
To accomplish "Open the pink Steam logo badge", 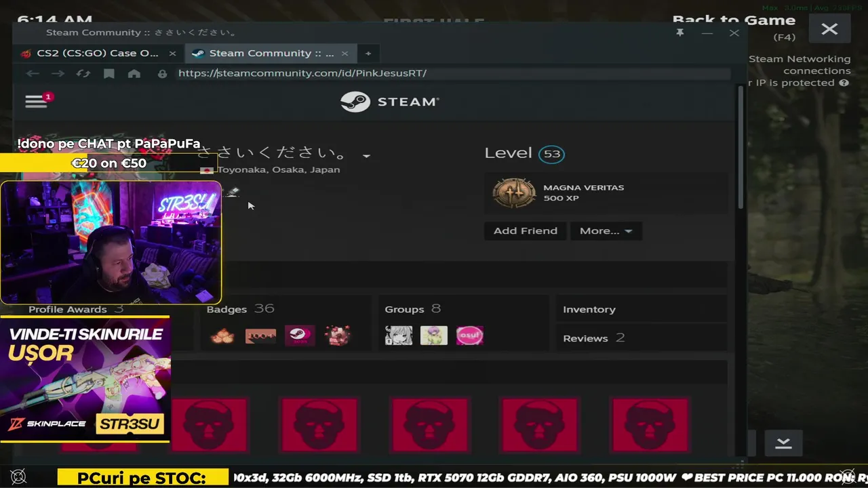I will pos(299,335).
